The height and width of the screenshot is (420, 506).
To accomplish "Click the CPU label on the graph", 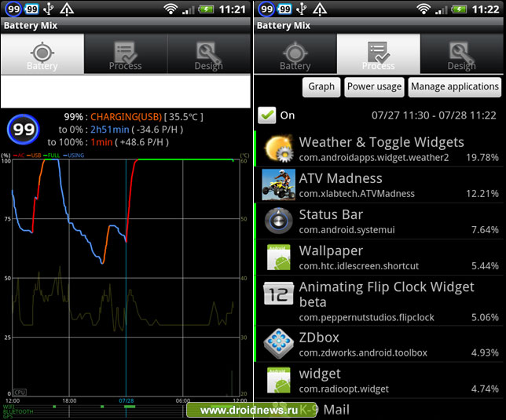I will click(x=20, y=393).
